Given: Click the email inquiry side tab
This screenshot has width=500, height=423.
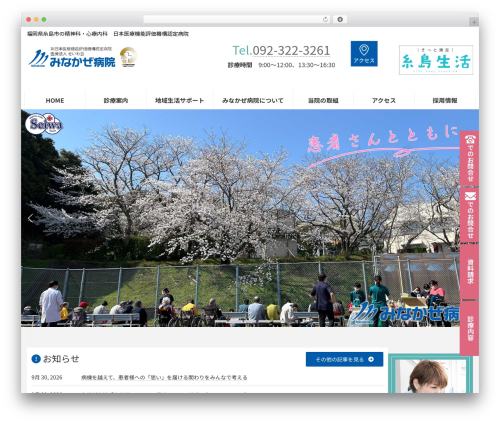Looking at the screenshot, I should pyautogui.click(x=469, y=215).
